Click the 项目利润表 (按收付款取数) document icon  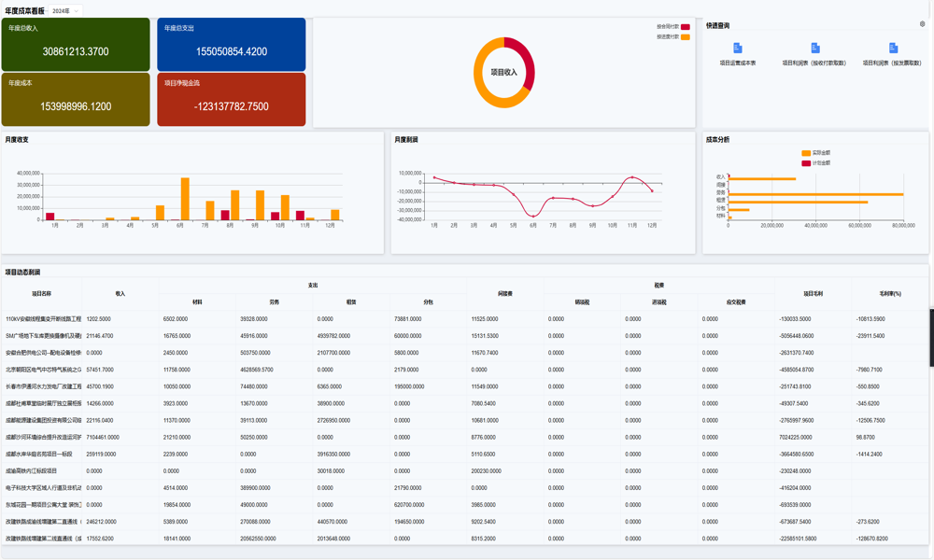(x=814, y=48)
